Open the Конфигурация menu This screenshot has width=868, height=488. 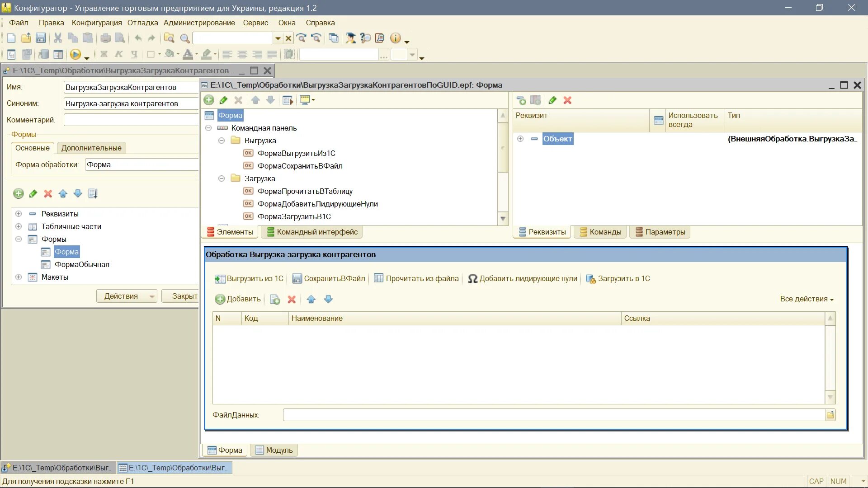click(97, 23)
